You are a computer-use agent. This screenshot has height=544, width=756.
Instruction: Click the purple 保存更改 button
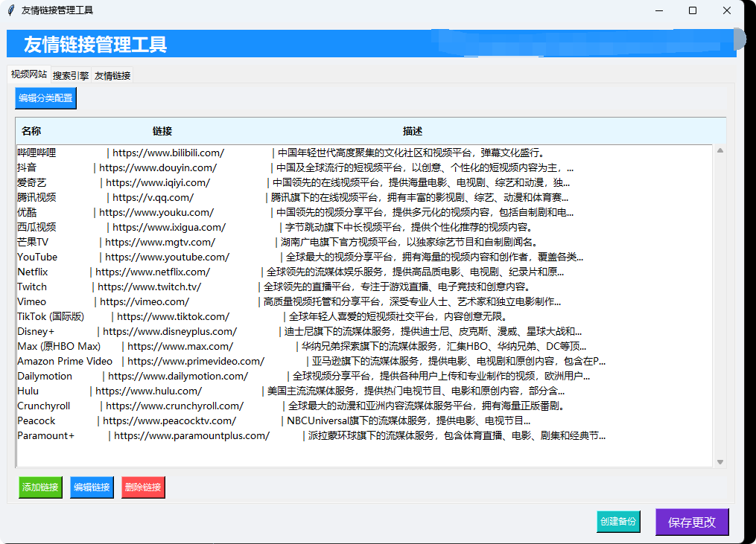click(x=692, y=522)
